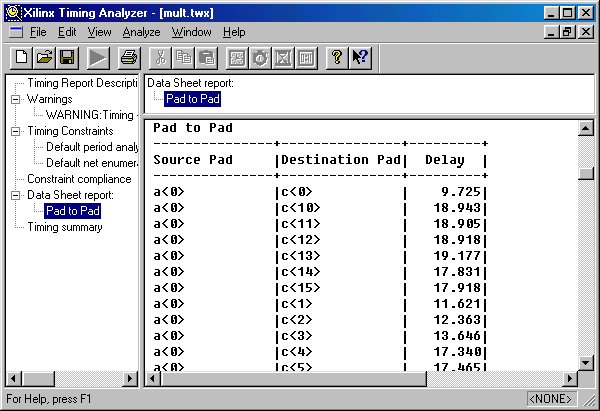Click the Warnings label in the tree
This screenshot has width=600, height=411.
pos(49,99)
